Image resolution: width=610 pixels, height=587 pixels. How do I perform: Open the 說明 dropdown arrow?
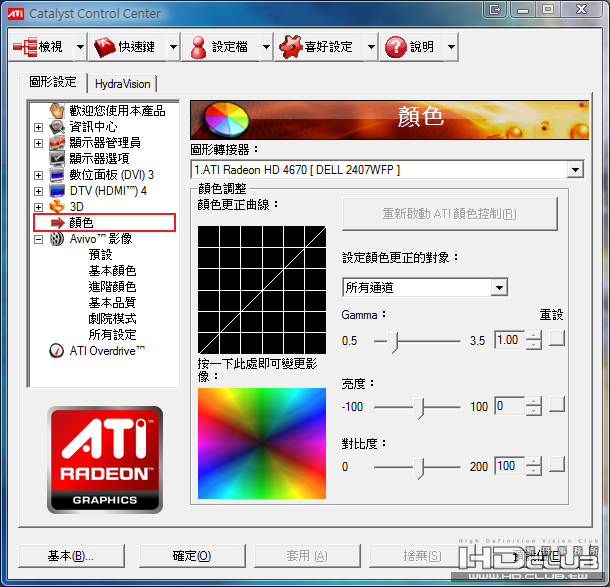[451, 47]
